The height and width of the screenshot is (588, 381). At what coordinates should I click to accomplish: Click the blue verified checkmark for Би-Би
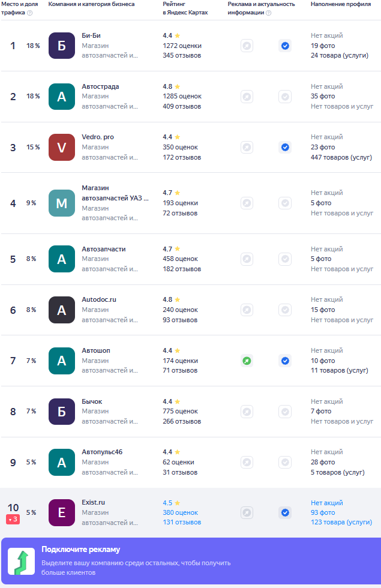coord(285,46)
